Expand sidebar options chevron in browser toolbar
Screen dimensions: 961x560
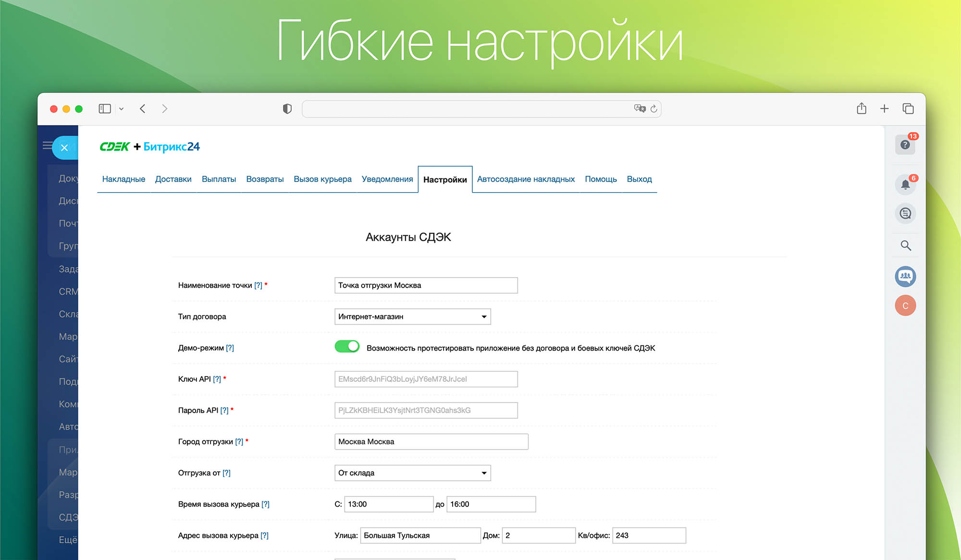point(122,109)
